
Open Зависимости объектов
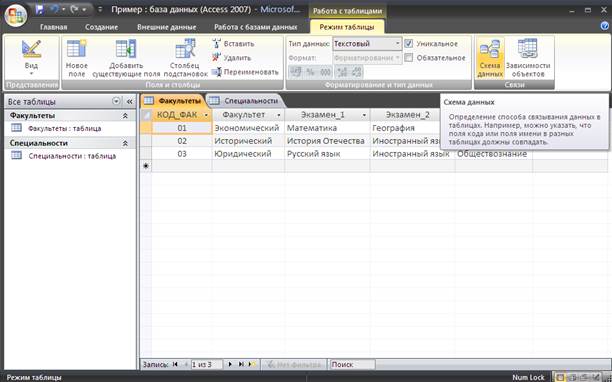click(528, 58)
